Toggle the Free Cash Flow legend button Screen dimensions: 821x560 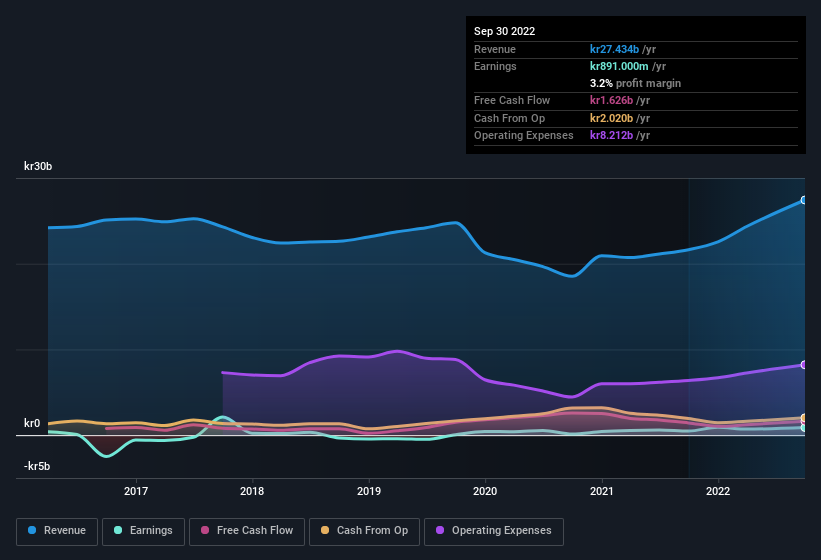pyautogui.click(x=247, y=531)
